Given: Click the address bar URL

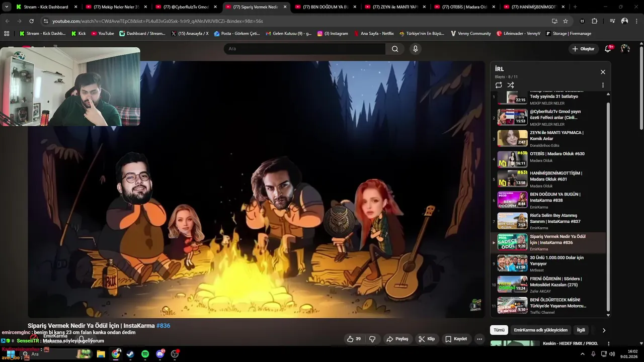Looking at the screenshot, I should point(157,21).
